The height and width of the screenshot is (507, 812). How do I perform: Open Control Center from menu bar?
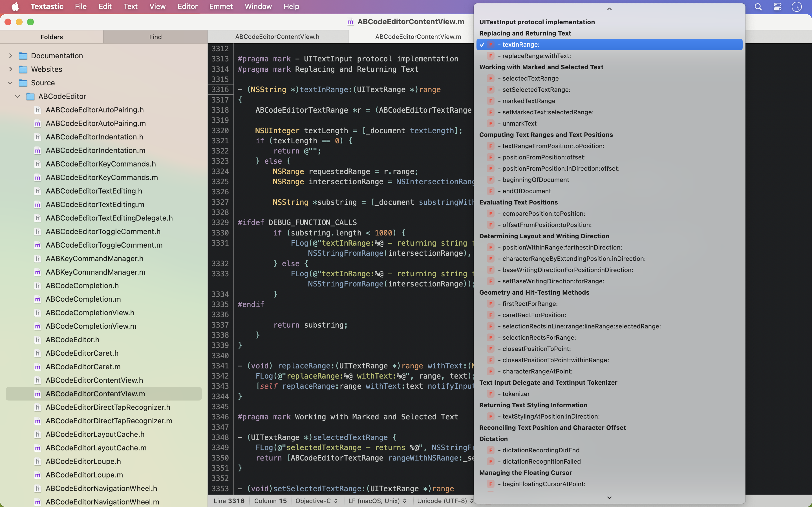point(777,7)
